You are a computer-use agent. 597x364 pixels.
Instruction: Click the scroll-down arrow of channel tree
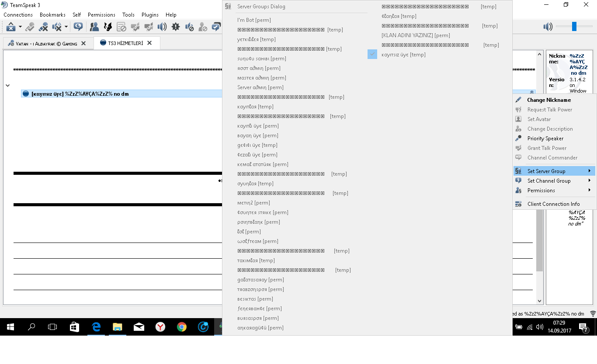539,301
